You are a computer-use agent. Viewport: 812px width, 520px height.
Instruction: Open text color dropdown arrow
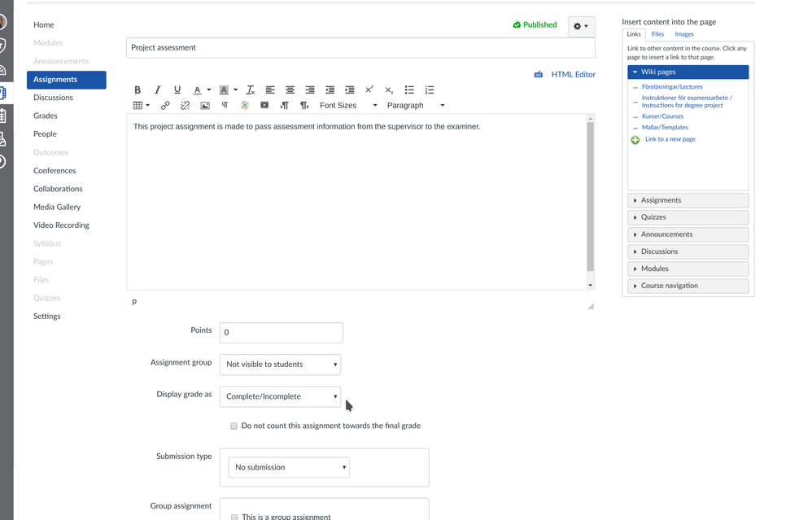click(x=209, y=90)
